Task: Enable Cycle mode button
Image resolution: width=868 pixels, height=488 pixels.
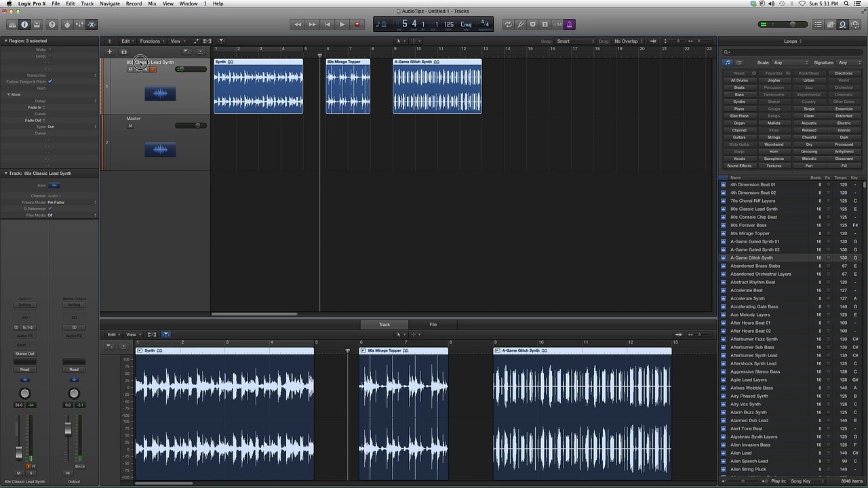Action: 508,24
